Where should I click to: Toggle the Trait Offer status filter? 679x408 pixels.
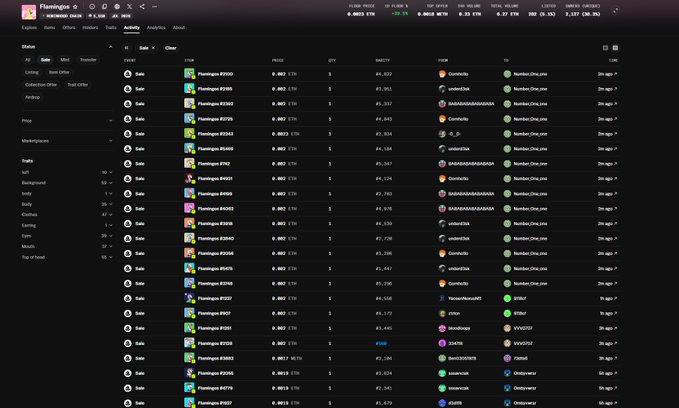(x=78, y=85)
